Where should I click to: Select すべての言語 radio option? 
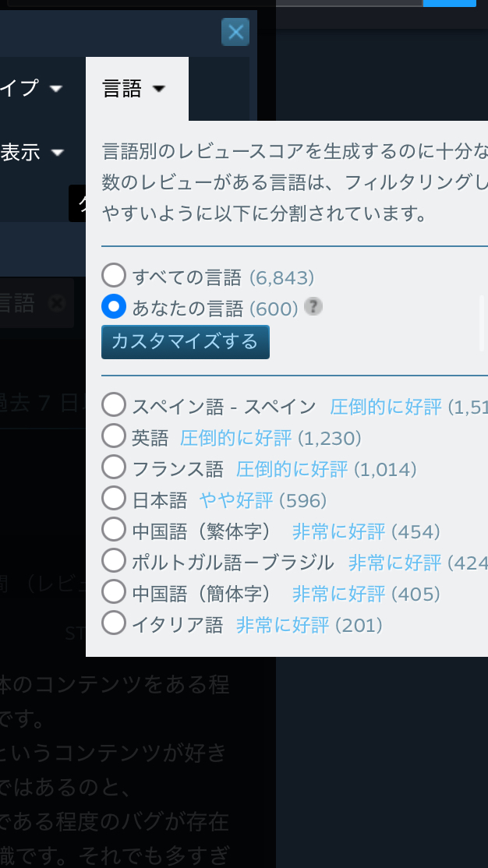pyautogui.click(x=114, y=276)
